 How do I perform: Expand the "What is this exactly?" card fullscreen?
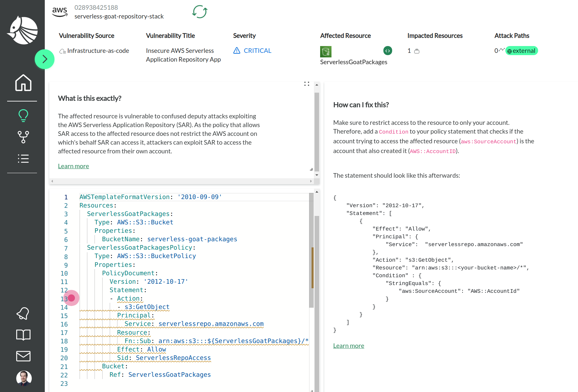point(307,84)
